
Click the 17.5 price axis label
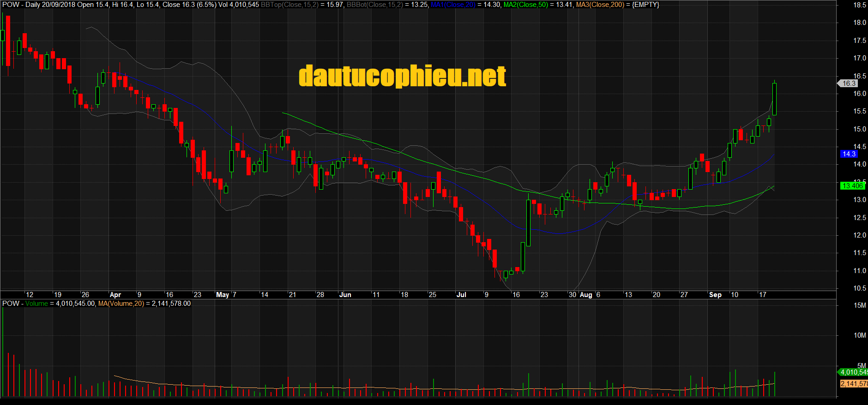pos(860,41)
